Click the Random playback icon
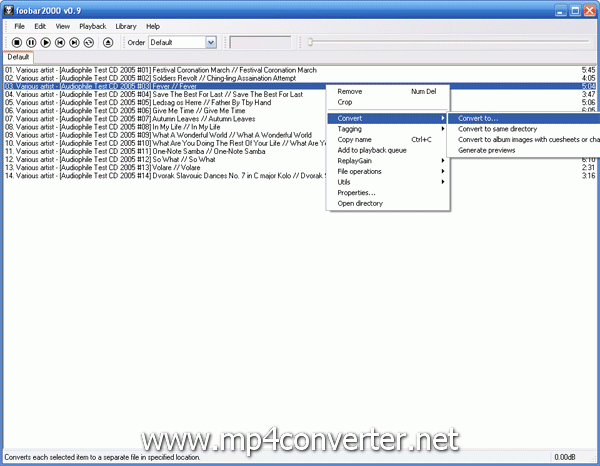The width and height of the screenshot is (600, 466). (90, 43)
